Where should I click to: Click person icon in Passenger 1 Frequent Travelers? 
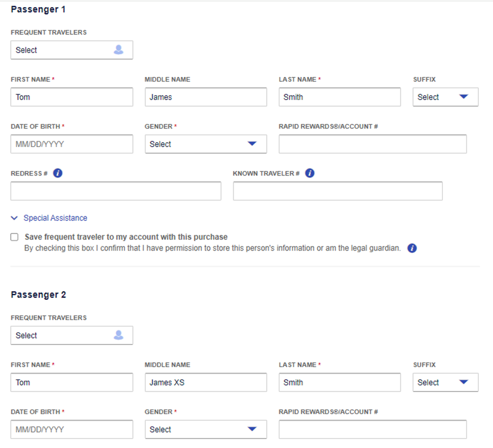click(x=118, y=50)
